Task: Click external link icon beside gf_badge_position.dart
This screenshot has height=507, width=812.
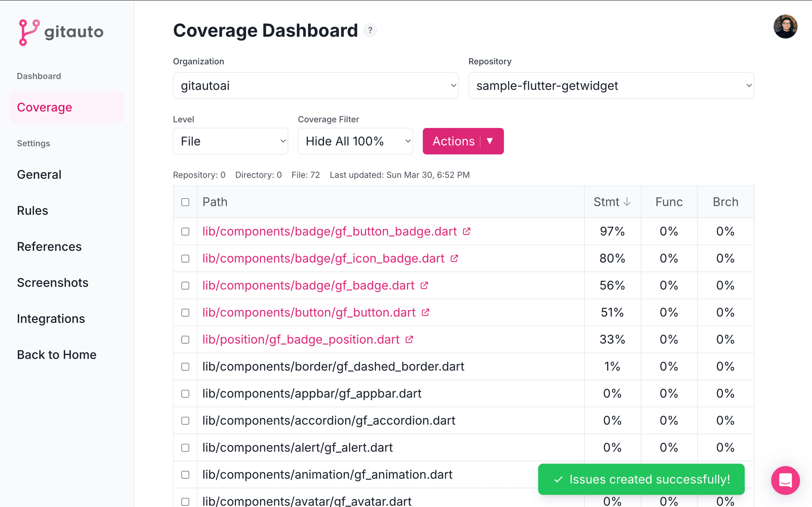Action: [x=409, y=340]
